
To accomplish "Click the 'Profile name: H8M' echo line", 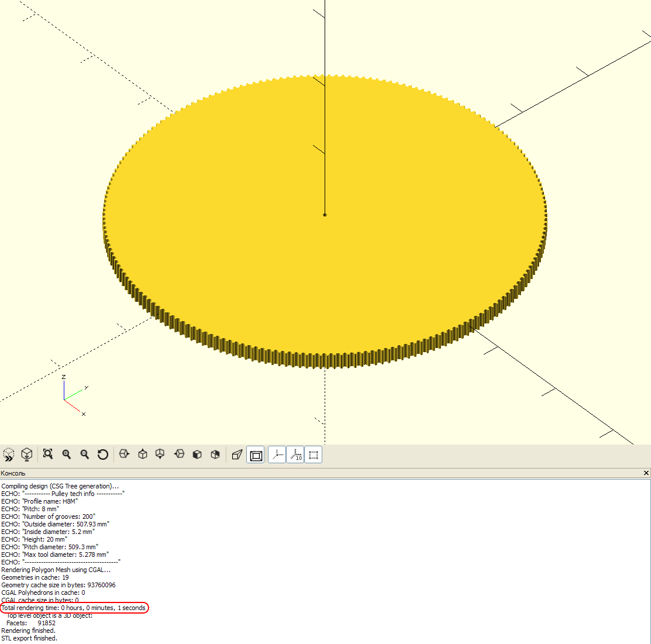I will coord(39,502).
